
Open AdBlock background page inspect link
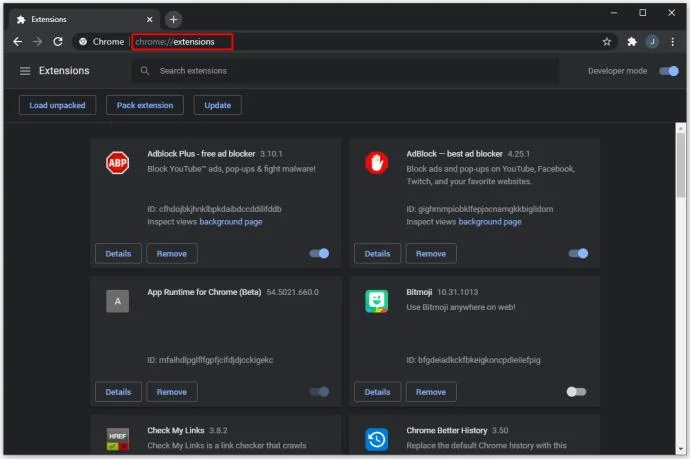(490, 221)
